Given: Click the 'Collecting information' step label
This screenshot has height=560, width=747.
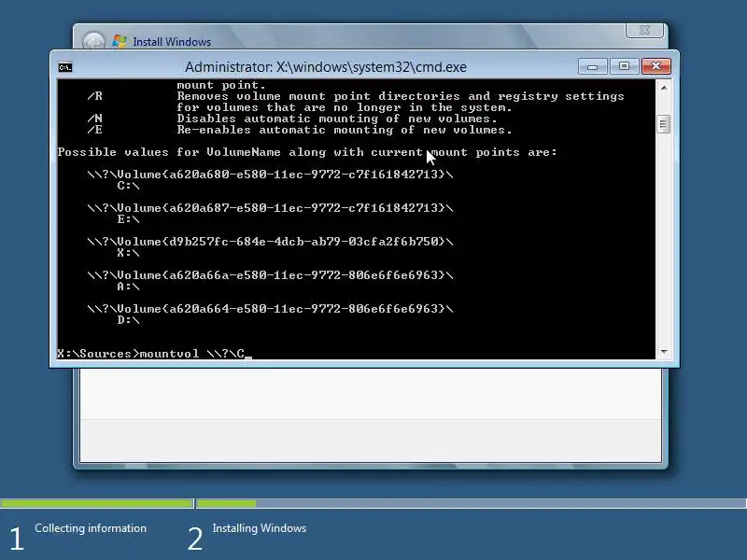Looking at the screenshot, I should point(91,528).
